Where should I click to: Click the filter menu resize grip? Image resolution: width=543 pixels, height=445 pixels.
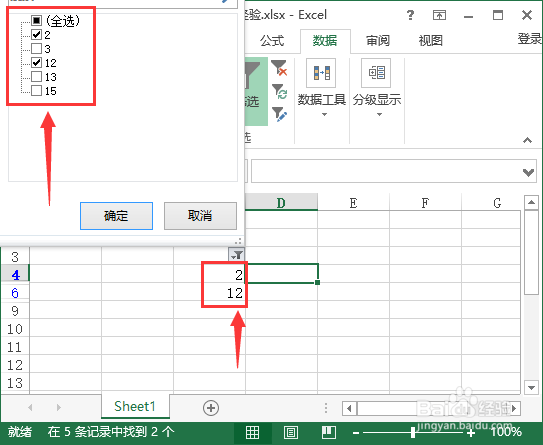238,241
